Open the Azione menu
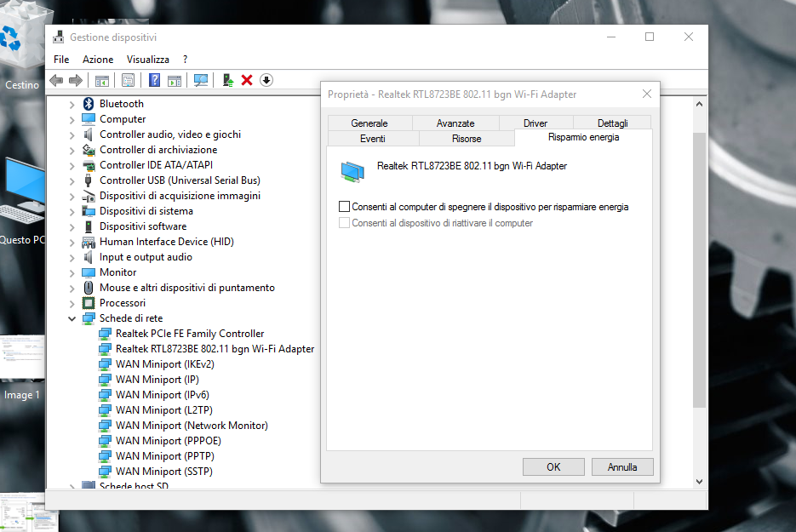 (98, 60)
